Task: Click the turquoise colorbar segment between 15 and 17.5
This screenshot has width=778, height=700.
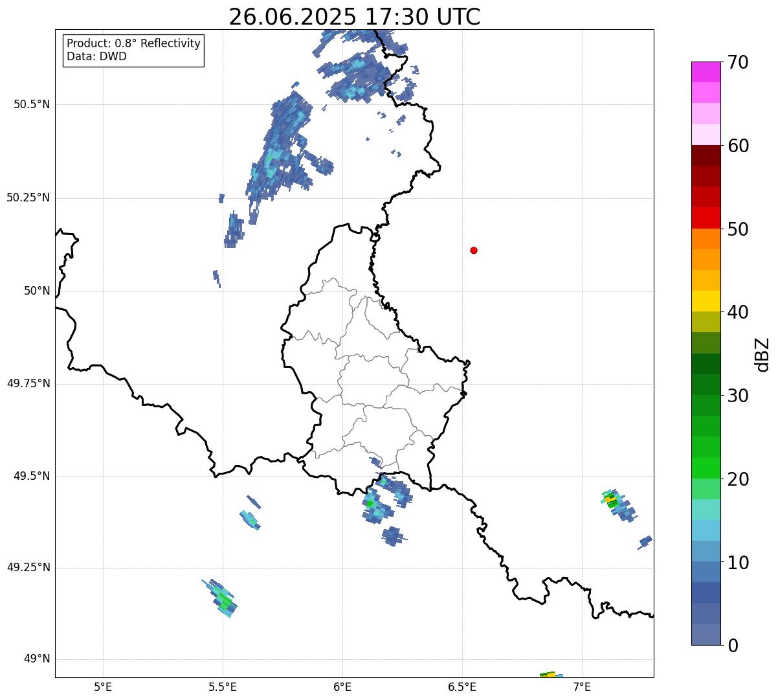Action: point(706,510)
